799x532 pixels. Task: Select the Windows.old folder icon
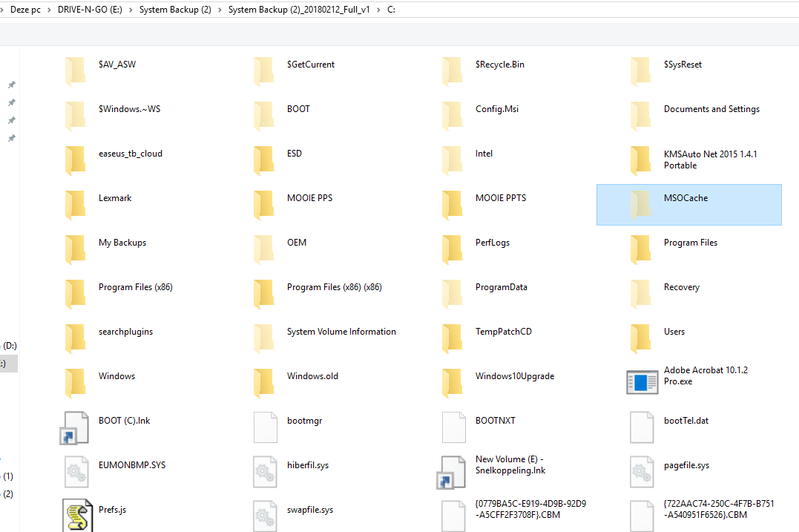pos(264,383)
